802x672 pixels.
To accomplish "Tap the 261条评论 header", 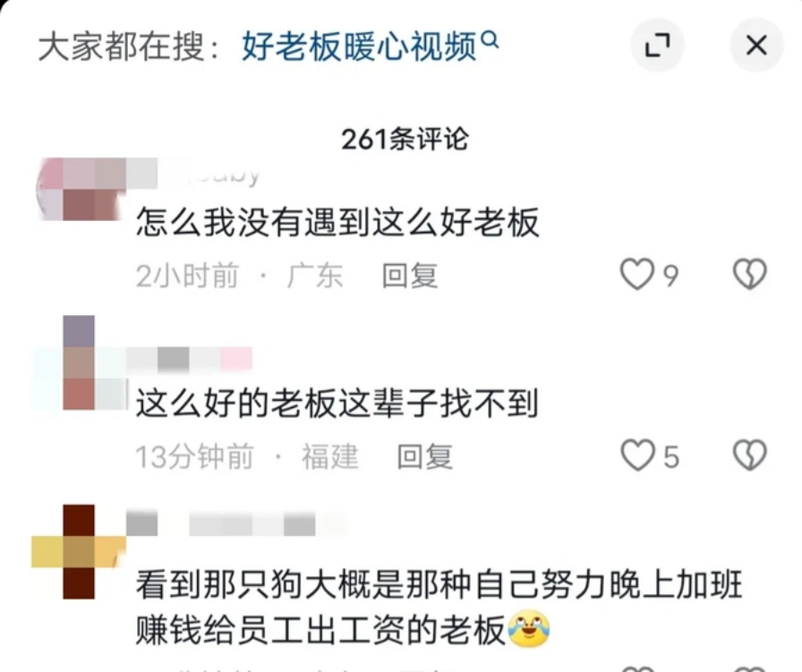I will [405, 139].
